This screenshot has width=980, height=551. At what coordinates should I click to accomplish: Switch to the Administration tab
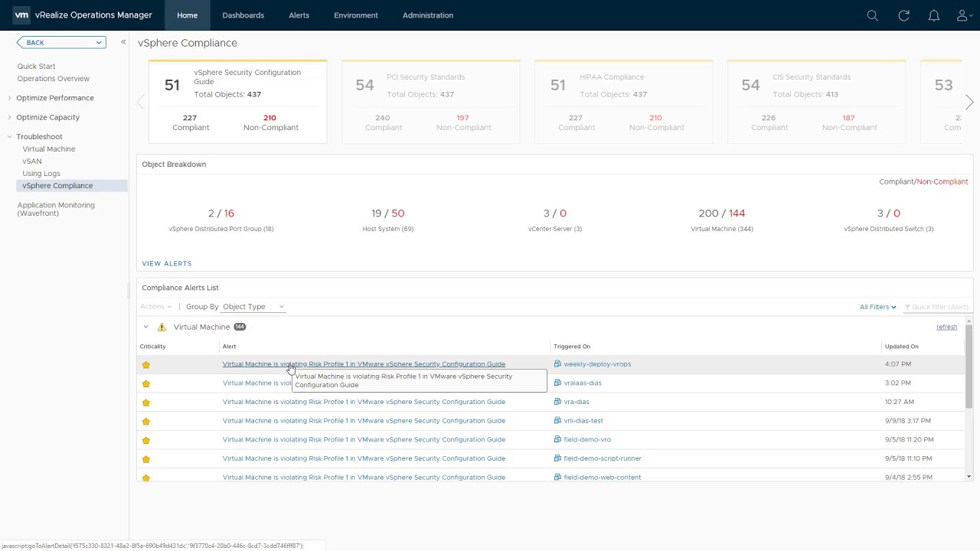(x=427, y=15)
